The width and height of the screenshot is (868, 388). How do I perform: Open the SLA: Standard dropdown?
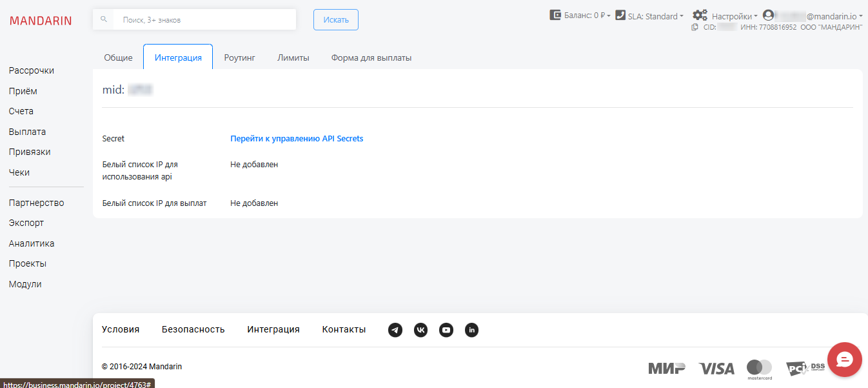(649, 15)
